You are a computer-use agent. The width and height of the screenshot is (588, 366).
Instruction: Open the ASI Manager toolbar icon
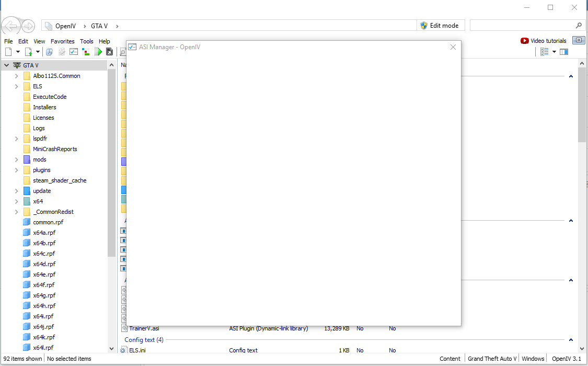coord(74,52)
